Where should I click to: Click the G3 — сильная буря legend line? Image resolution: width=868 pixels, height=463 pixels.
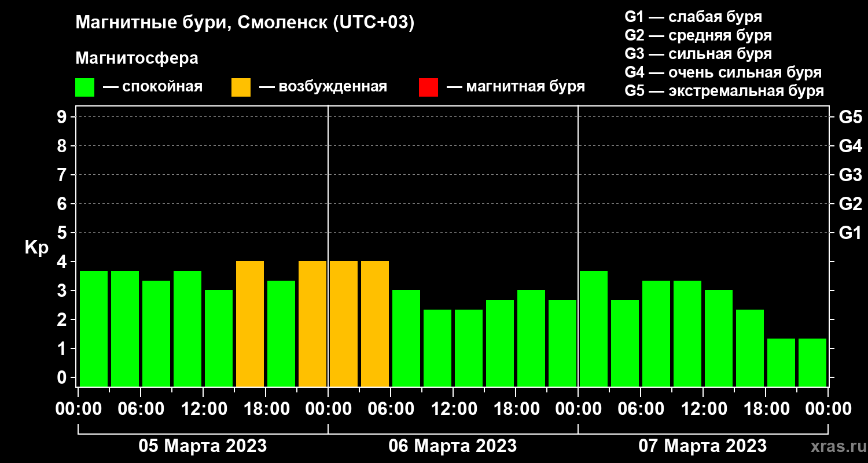(x=698, y=54)
